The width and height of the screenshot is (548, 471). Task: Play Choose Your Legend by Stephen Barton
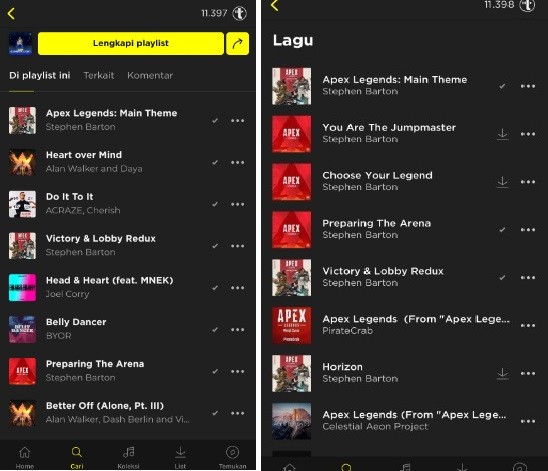coord(404,182)
